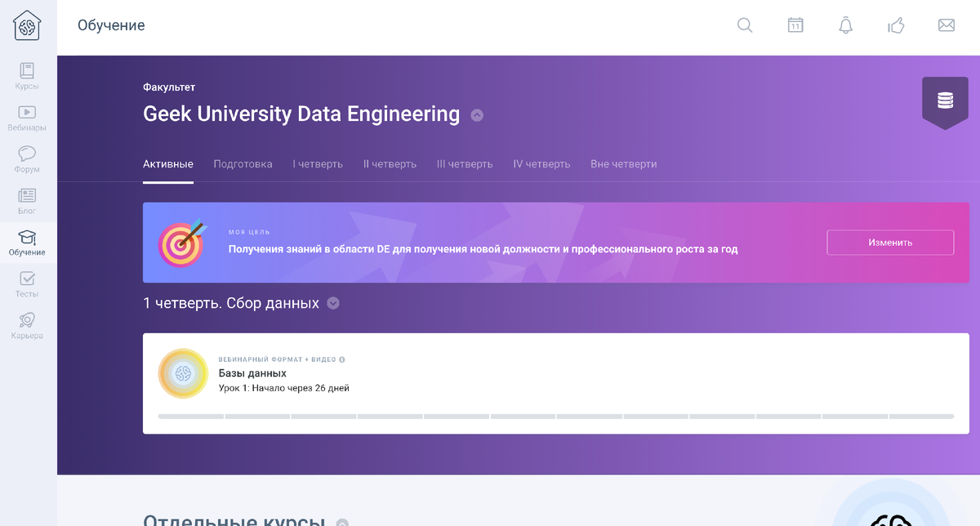Click the Базы данных course icon

(183, 373)
